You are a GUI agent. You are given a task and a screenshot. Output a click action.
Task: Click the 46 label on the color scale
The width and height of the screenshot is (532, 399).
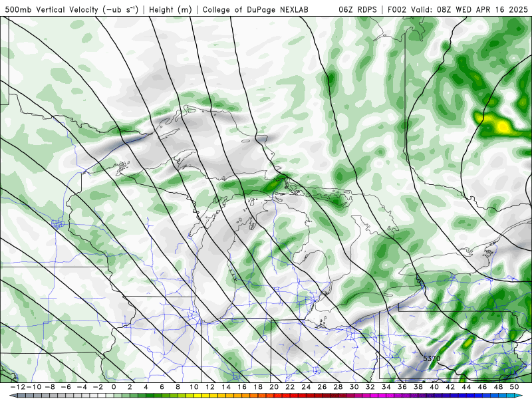click(482, 387)
